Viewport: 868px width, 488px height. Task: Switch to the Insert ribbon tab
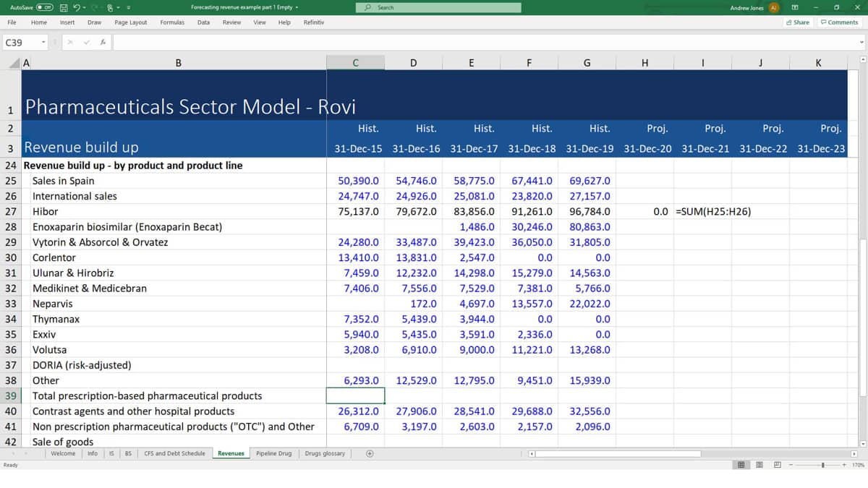coord(67,22)
